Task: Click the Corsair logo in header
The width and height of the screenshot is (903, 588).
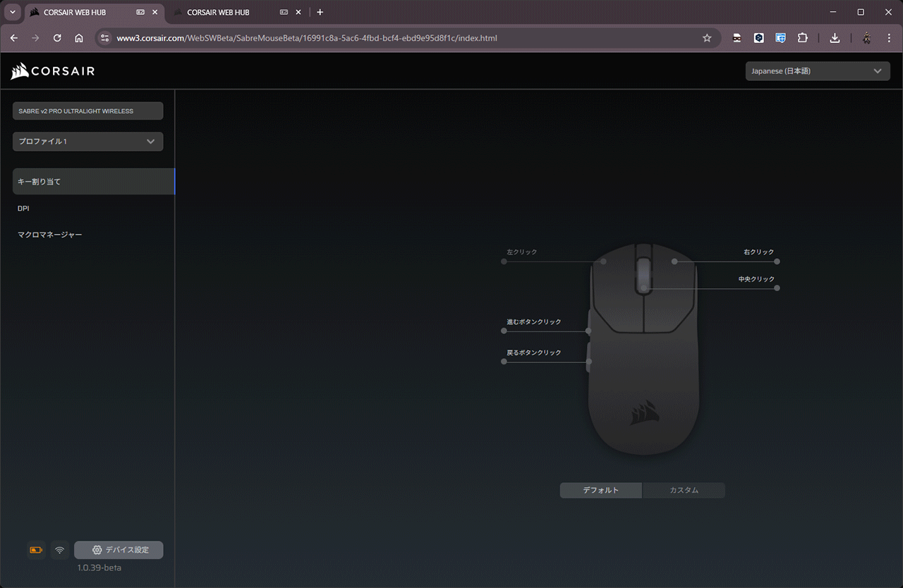Action: pyautogui.click(x=53, y=71)
